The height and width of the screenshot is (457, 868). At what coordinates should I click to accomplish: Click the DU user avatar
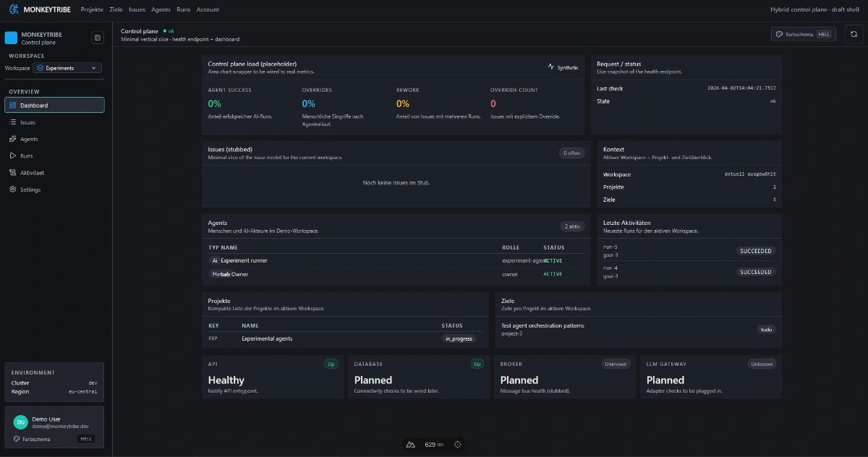(20, 422)
